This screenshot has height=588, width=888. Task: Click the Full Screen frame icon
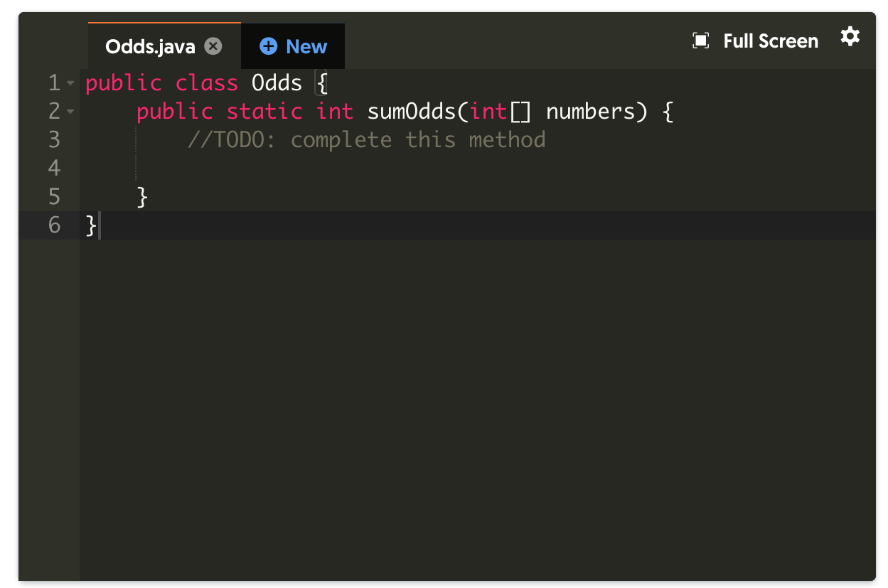point(700,41)
